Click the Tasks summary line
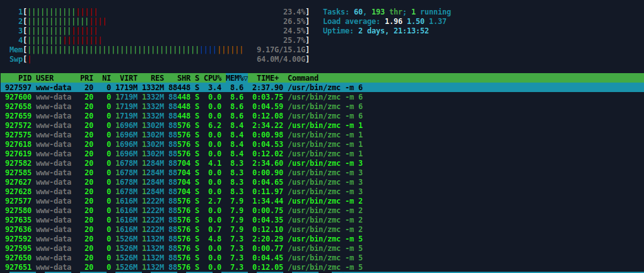Viewport: 644px width, 273px height. pyautogui.click(x=387, y=12)
